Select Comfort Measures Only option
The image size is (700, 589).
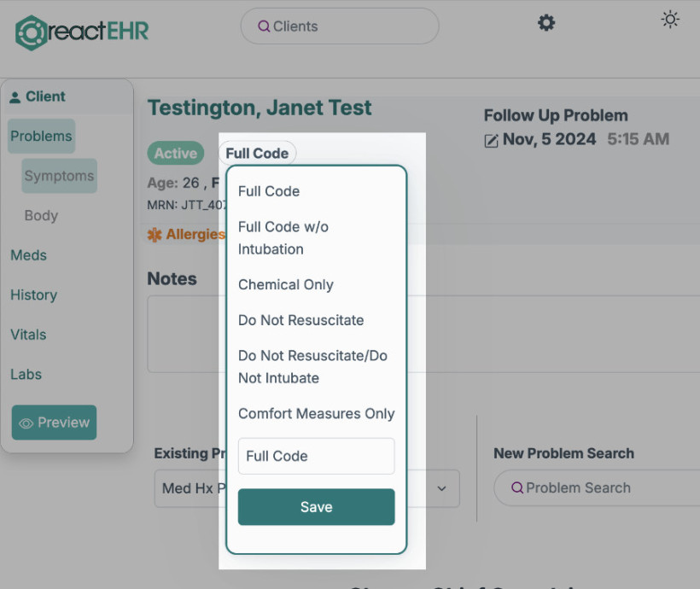(316, 413)
